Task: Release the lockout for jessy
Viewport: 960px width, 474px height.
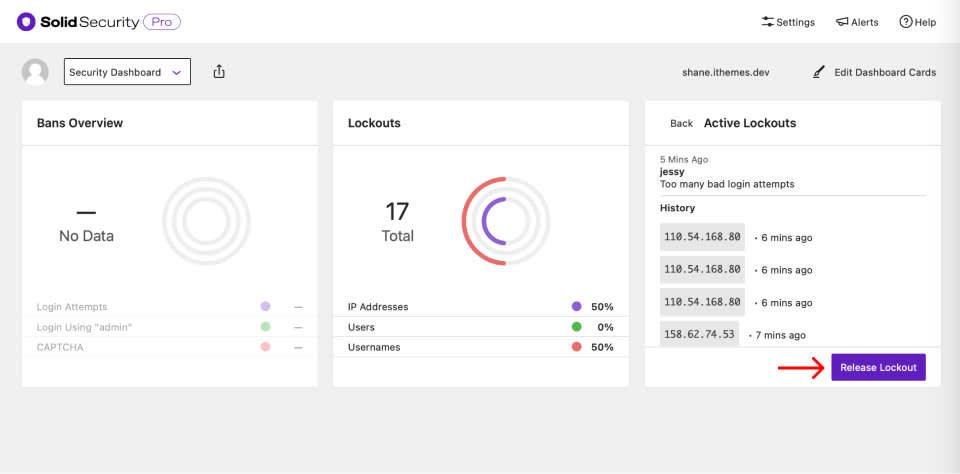Action: (x=878, y=367)
